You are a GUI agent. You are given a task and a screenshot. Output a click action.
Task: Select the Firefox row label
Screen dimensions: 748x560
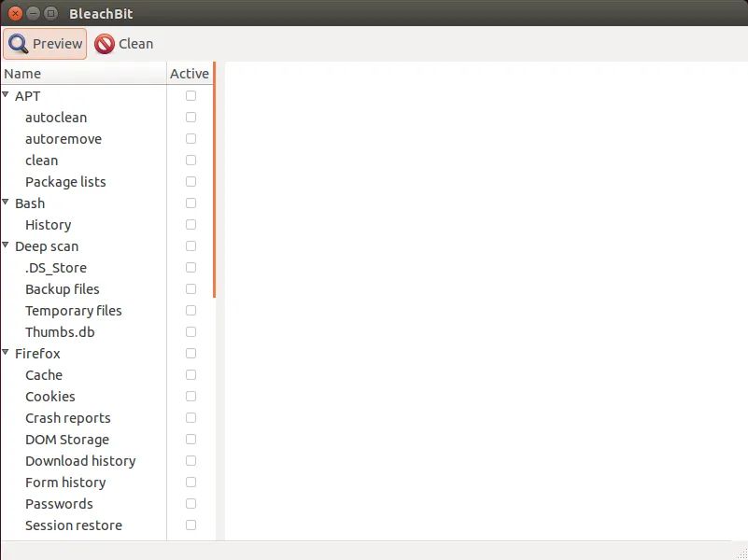37,353
